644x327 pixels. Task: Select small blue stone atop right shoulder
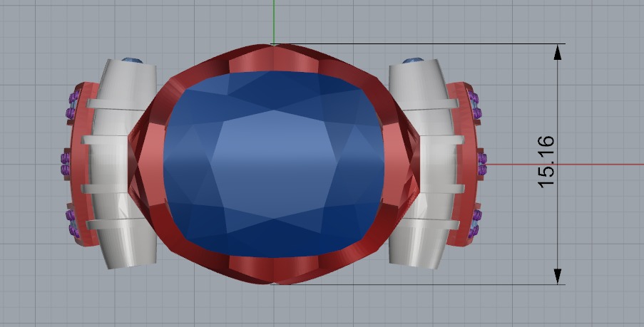[413, 61]
